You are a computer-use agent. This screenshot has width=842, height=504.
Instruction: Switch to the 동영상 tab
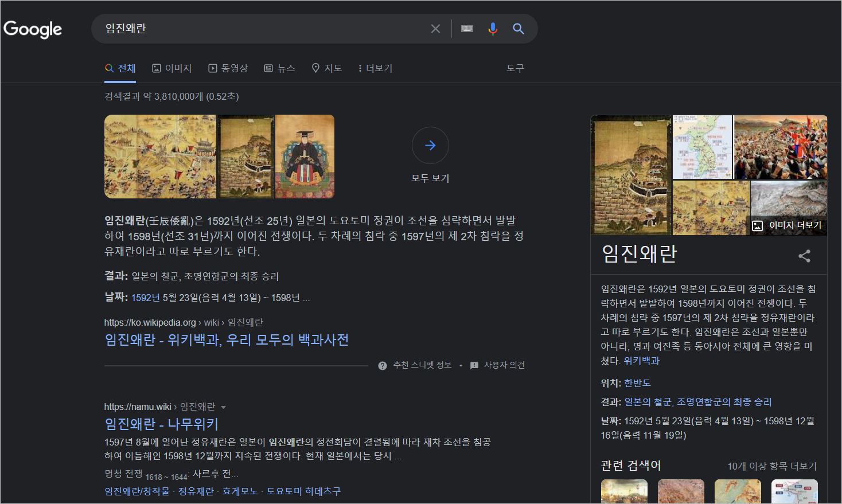click(228, 68)
